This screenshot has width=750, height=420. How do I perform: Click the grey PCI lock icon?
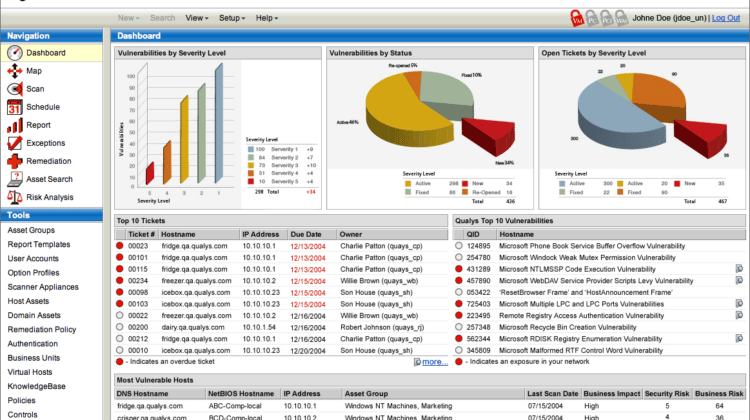(607, 18)
